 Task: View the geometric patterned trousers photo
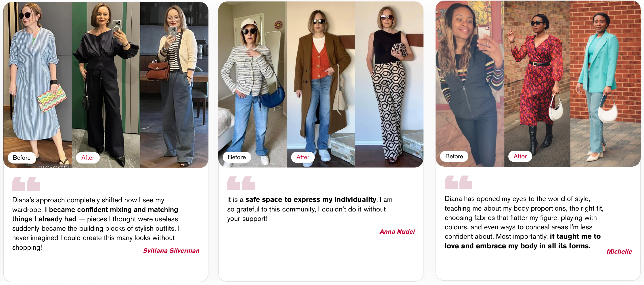pyautogui.click(x=389, y=84)
